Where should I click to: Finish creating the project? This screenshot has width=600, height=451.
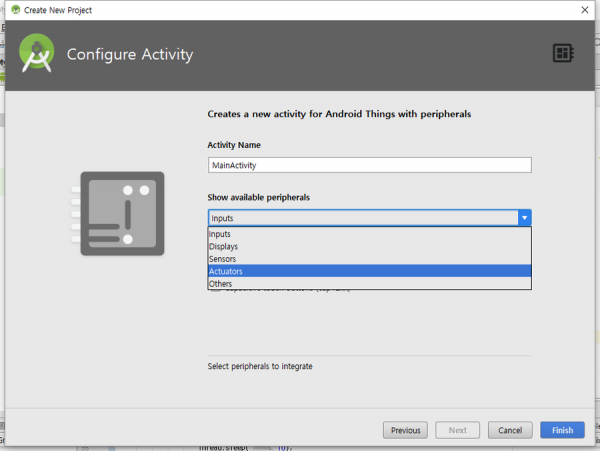click(562, 430)
